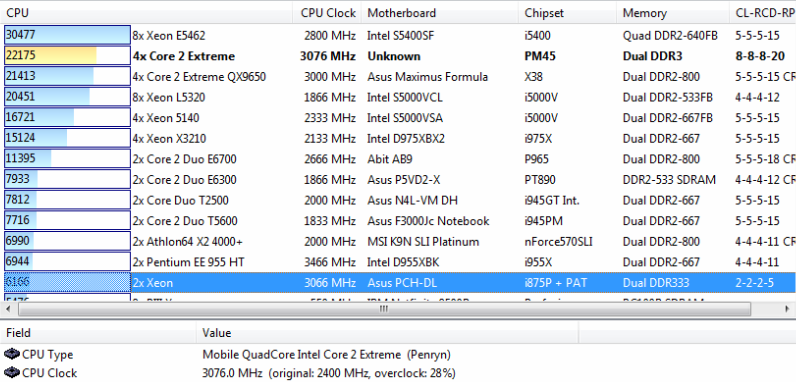The height and width of the screenshot is (382, 796).
Task: Click the CPU Clock chip icon
Action: (x=11, y=373)
